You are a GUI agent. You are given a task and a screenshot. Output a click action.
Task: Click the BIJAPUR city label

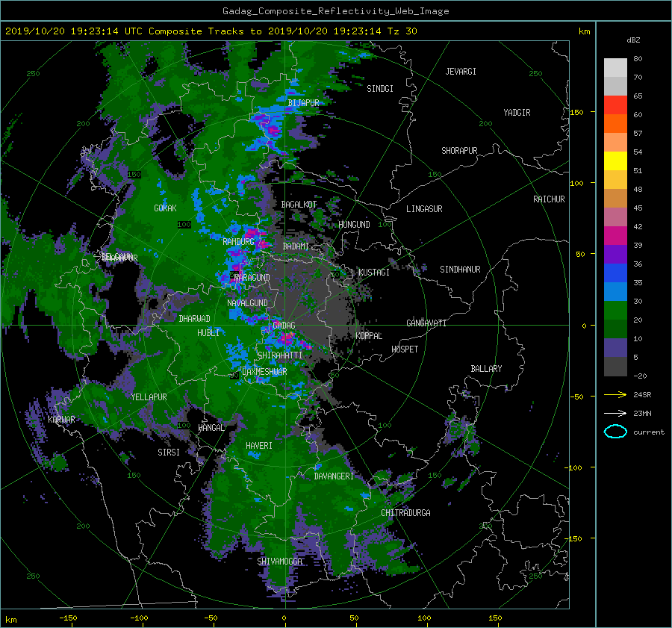(x=303, y=103)
